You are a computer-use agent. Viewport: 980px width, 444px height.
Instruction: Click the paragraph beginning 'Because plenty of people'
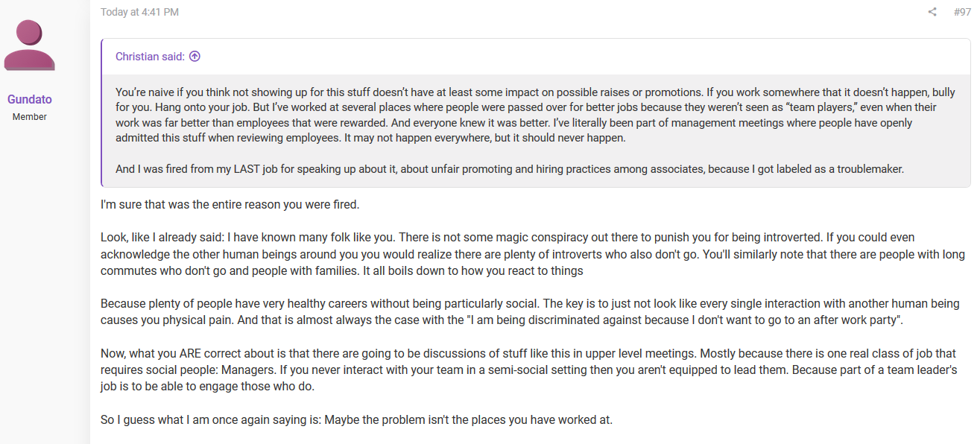(x=530, y=312)
